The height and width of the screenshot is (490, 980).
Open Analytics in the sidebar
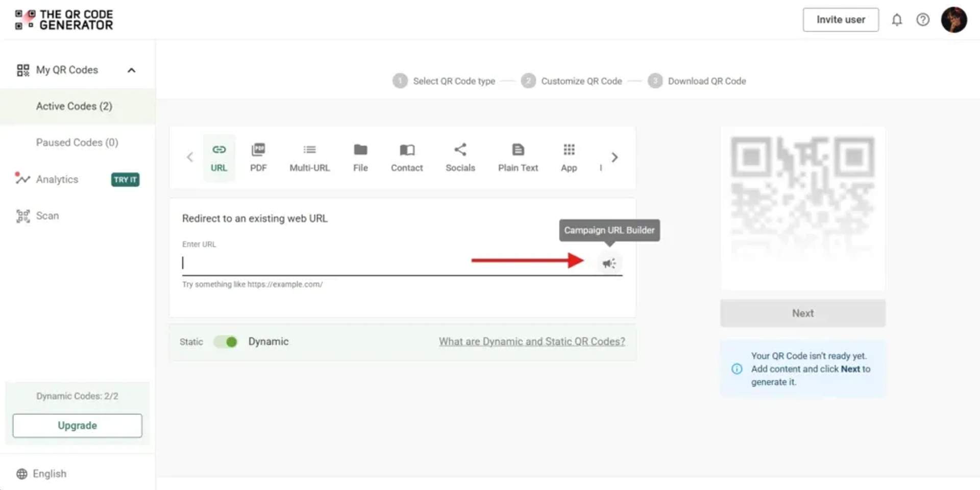click(x=57, y=179)
